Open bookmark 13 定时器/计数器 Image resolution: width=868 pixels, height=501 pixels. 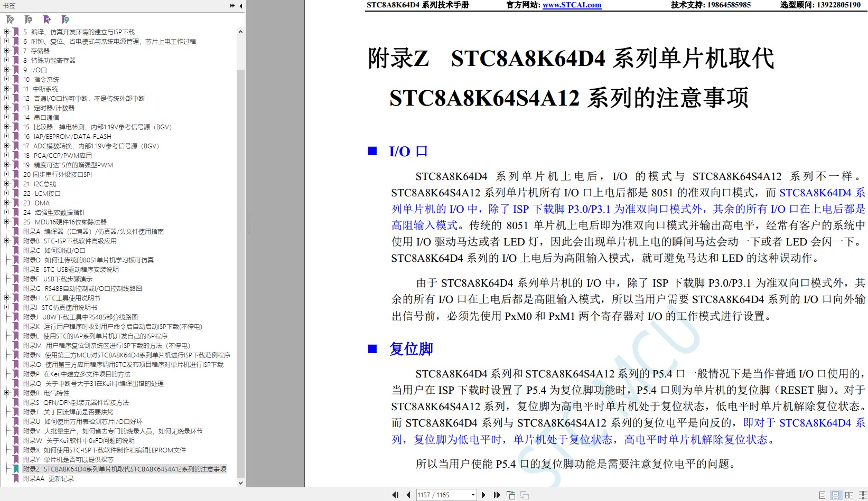(x=49, y=108)
